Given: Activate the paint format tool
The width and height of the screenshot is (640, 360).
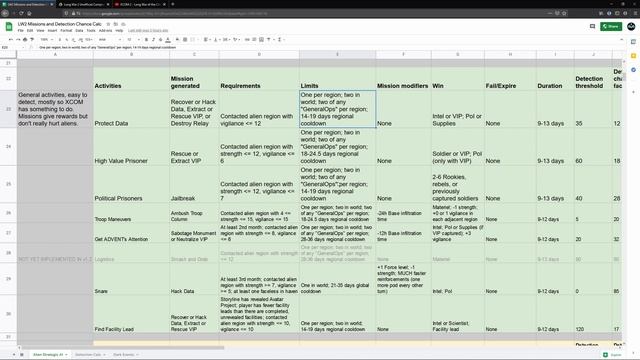Looking at the screenshot, I should coord(32,40).
